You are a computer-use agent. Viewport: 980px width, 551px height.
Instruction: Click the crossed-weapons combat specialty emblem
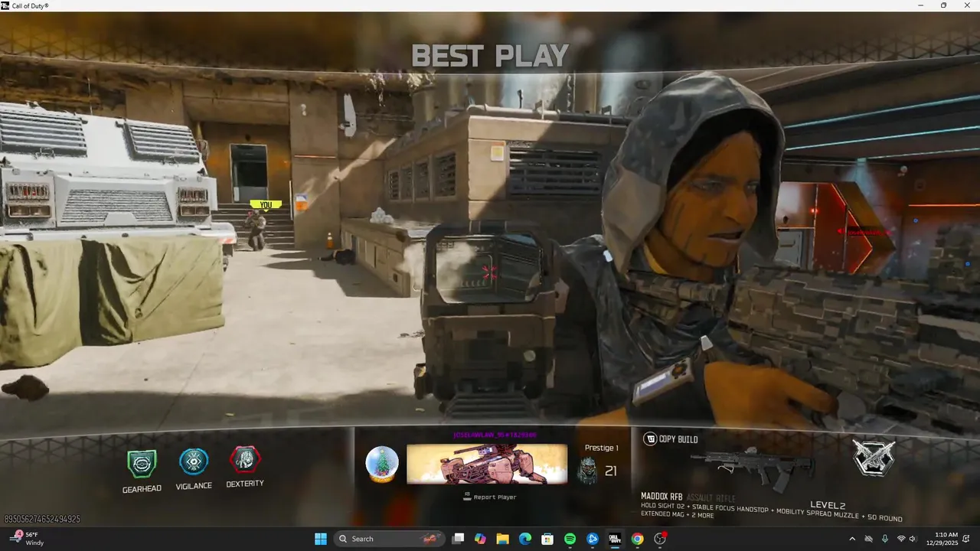(x=874, y=458)
